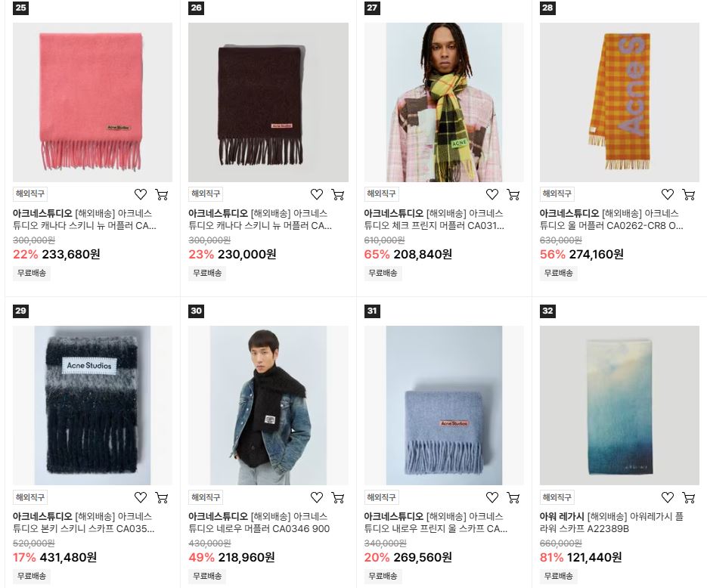Add check fringe muffler item 27 to cart
The image size is (707, 588).
(x=513, y=194)
